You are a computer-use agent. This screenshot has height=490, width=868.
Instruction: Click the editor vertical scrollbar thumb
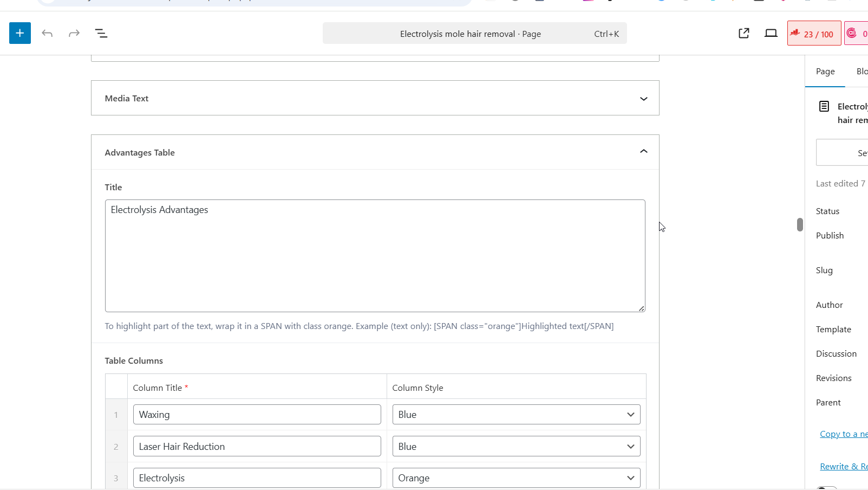click(800, 224)
